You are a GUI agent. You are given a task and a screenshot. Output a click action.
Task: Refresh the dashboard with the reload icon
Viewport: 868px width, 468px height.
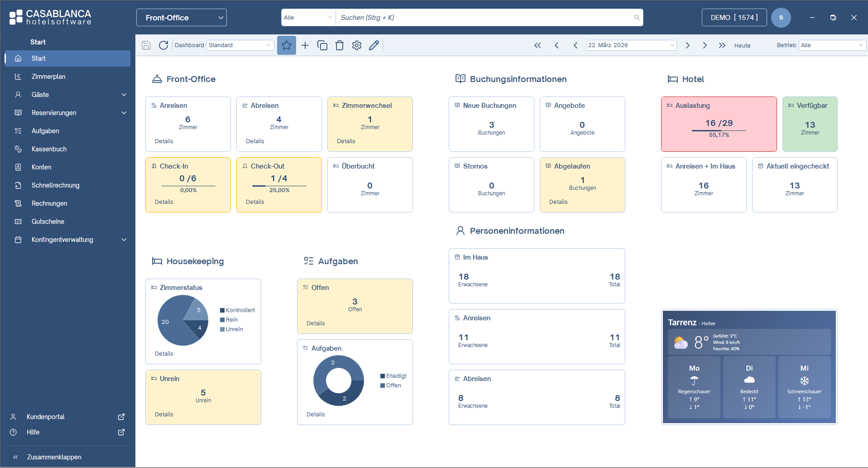163,45
